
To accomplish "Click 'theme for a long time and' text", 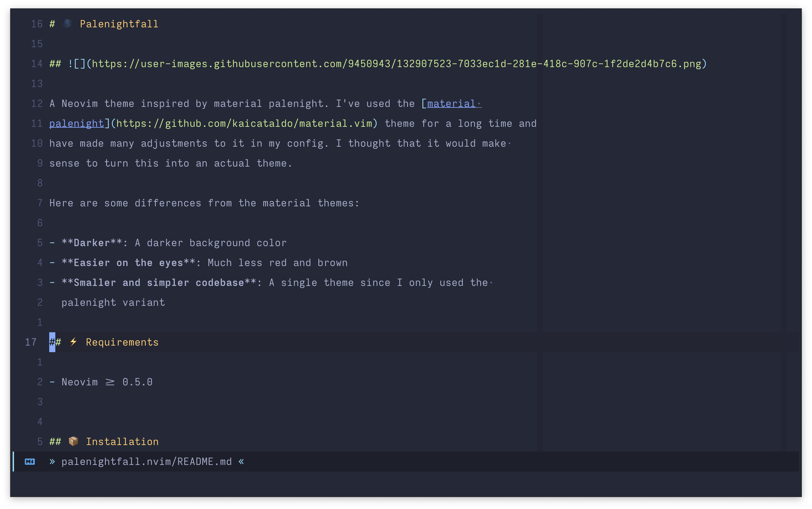I will click(x=461, y=124).
